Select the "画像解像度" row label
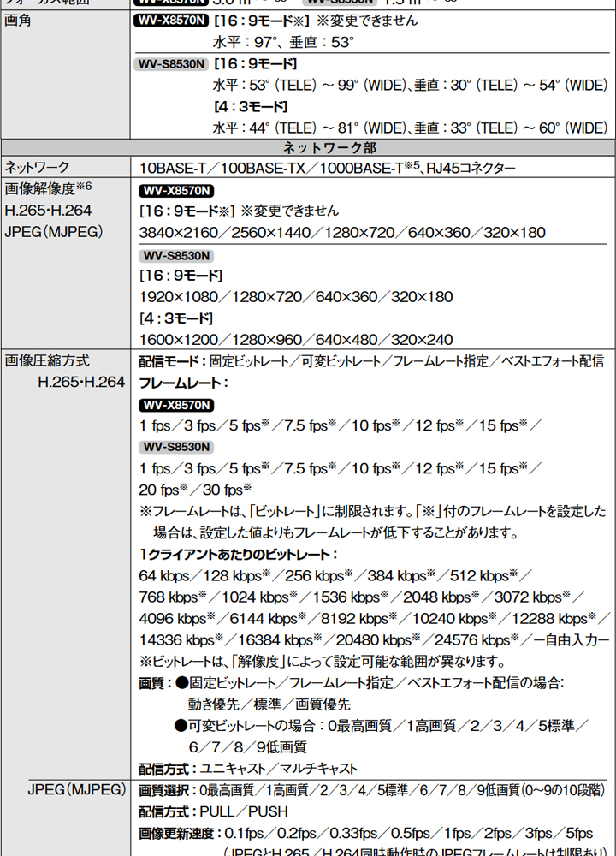This screenshot has width=616, height=856. (40, 189)
